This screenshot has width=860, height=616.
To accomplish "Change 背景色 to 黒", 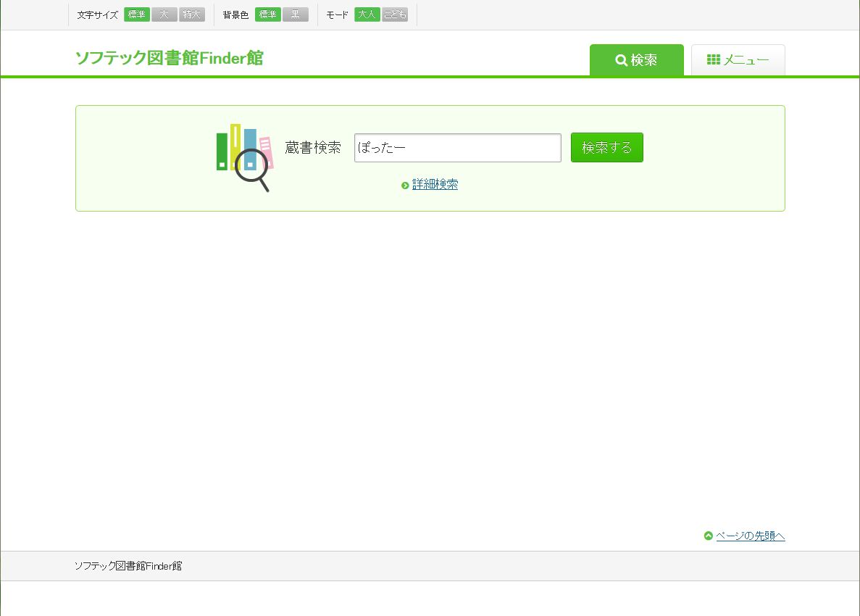I will point(296,14).
